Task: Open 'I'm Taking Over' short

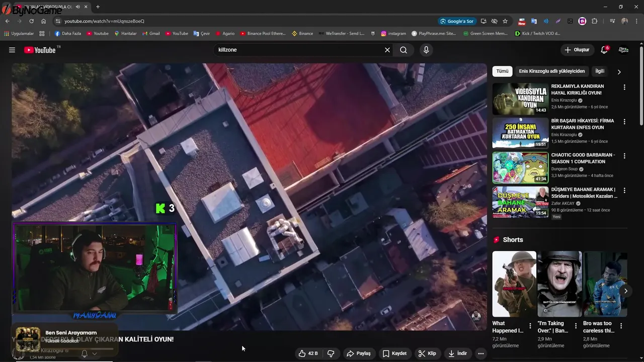Action: tap(559, 284)
